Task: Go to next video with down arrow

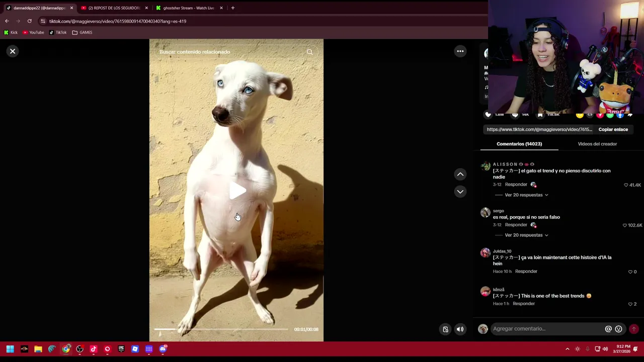Action: [460, 192]
